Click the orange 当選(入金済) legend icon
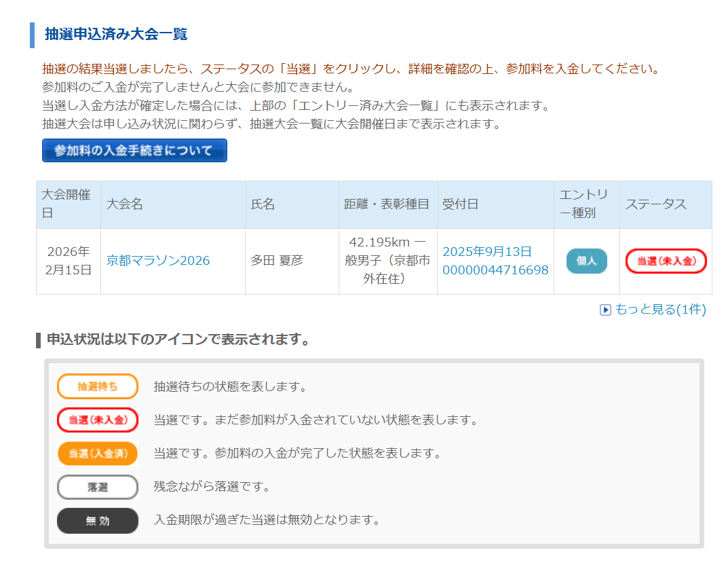This screenshot has height=569, width=728. [x=97, y=453]
